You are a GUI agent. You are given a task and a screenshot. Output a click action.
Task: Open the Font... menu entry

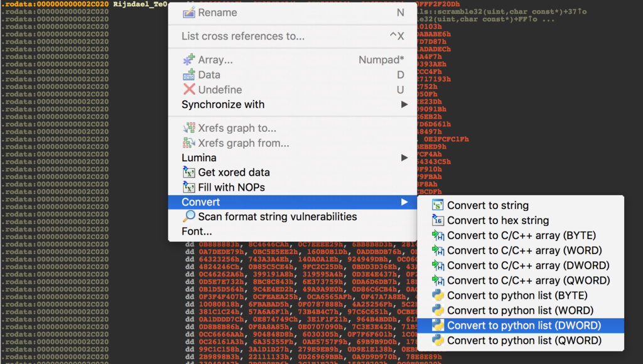pos(293,231)
